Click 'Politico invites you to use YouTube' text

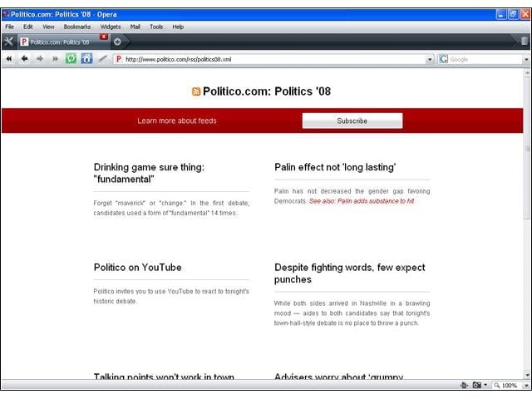pyautogui.click(x=171, y=296)
